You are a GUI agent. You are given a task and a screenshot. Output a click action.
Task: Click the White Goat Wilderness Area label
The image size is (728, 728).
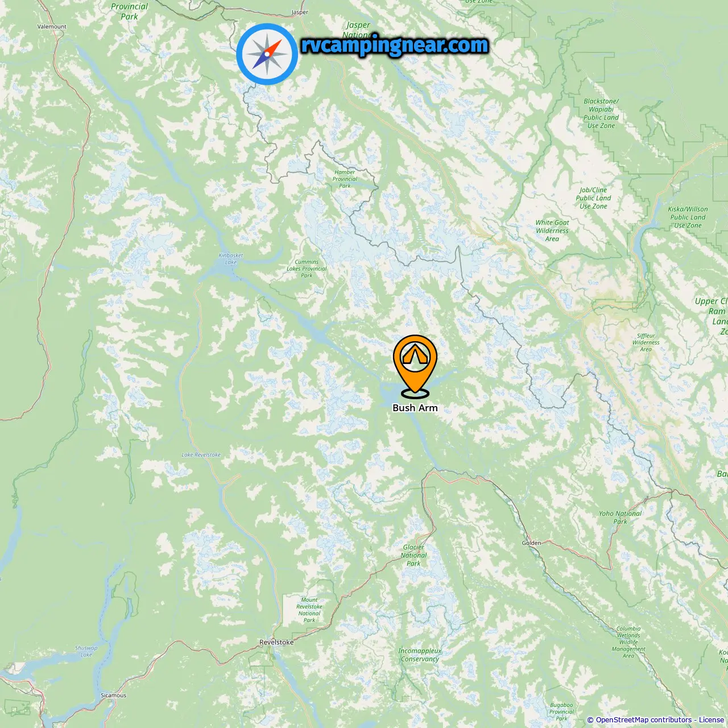coord(552,231)
